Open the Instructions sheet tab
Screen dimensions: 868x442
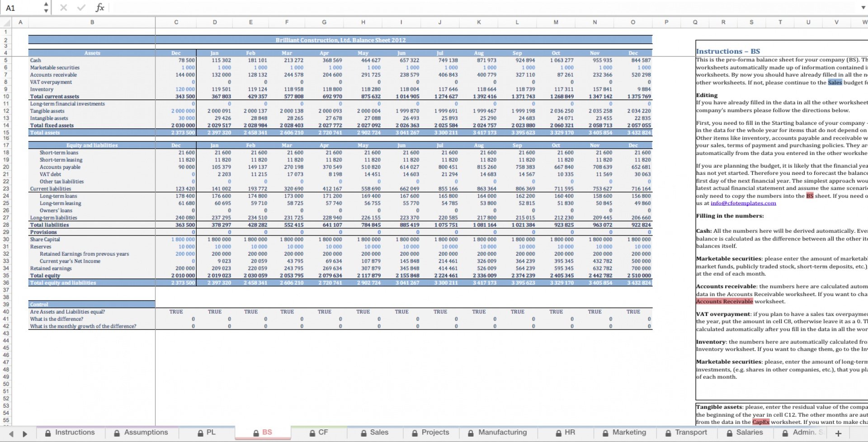coord(70,433)
